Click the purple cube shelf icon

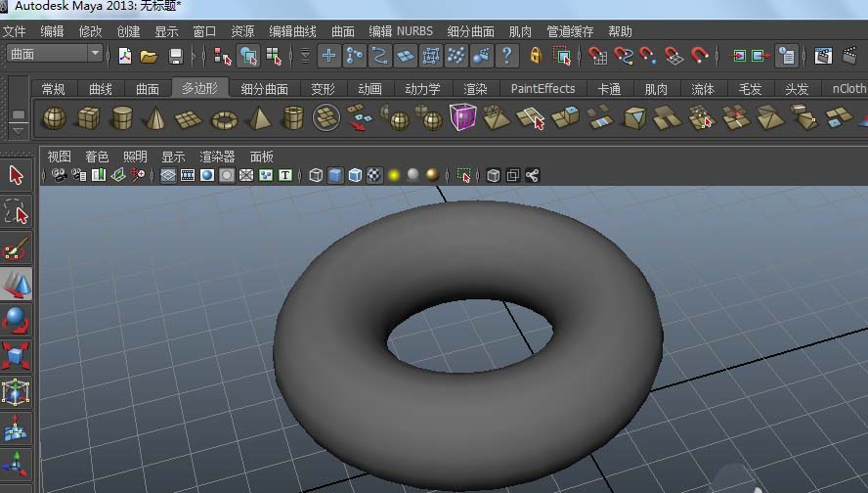click(x=462, y=116)
